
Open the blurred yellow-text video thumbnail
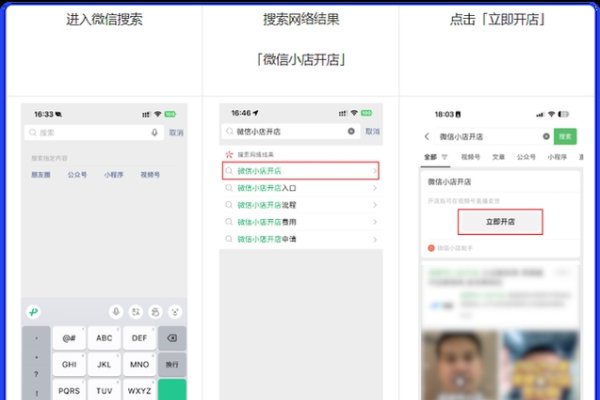coord(540,366)
